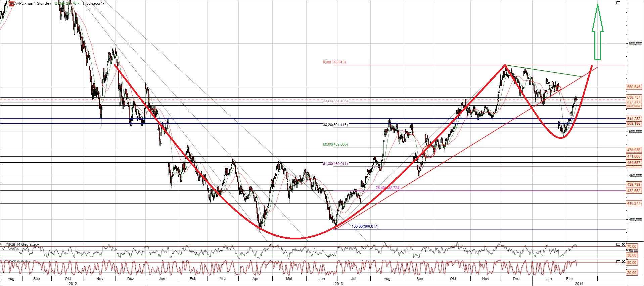Screen dimensions: 644x286
Task: Select the 550,548 price level label
Action: point(634,87)
